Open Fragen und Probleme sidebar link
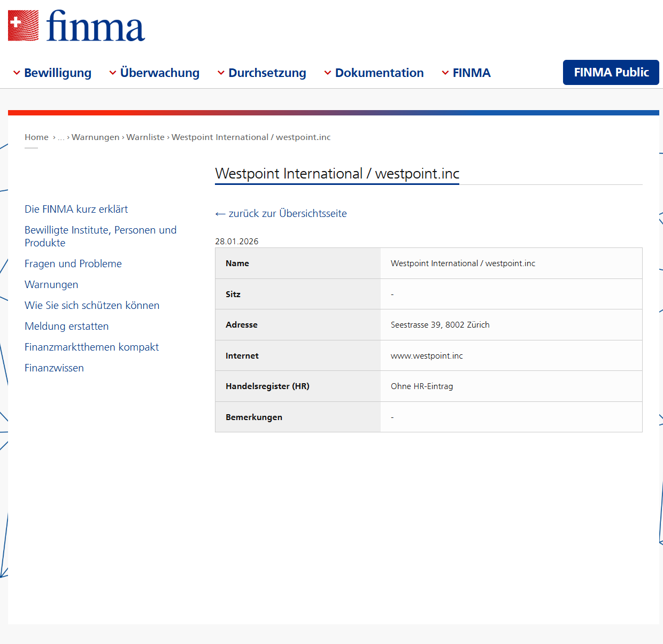Viewport: 663px width, 644px height. 73,263
